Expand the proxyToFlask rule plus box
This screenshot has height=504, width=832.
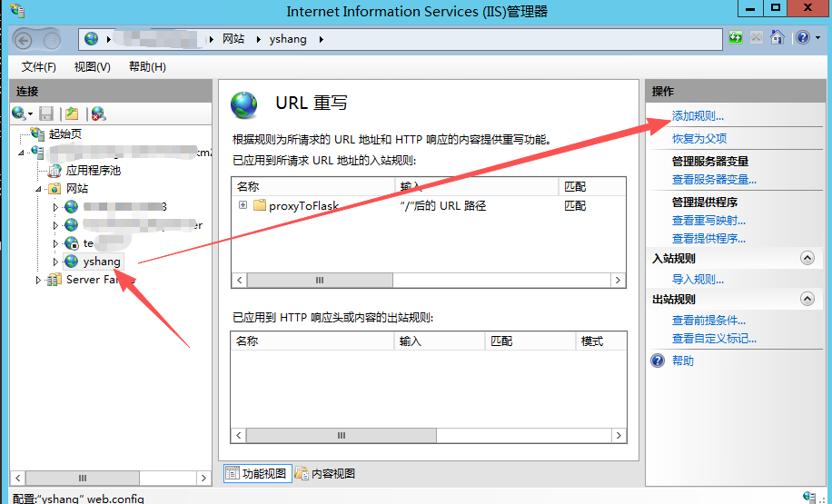[243, 205]
